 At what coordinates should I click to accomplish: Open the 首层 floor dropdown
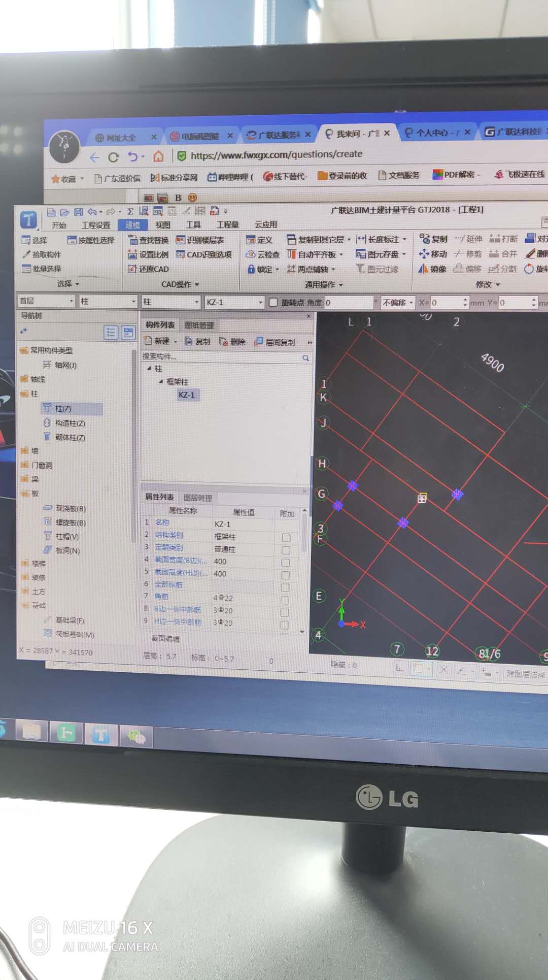(x=72, y=301)
